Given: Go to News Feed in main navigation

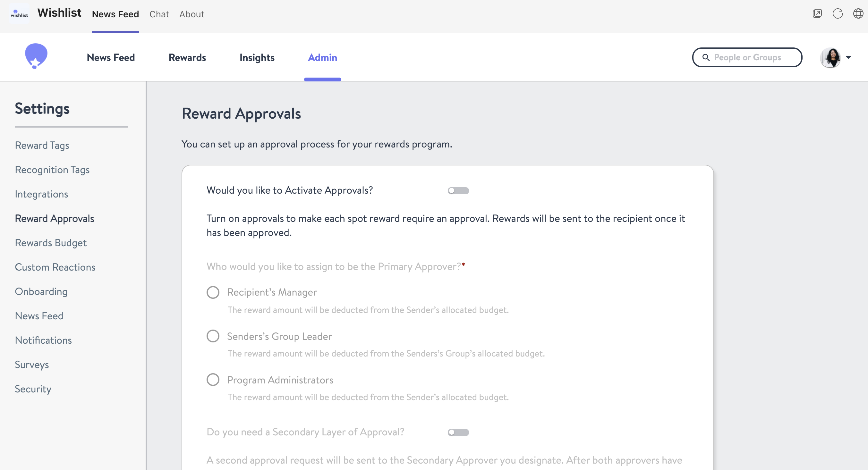Looking at the screenshot, I should click(x=111, y=58).
